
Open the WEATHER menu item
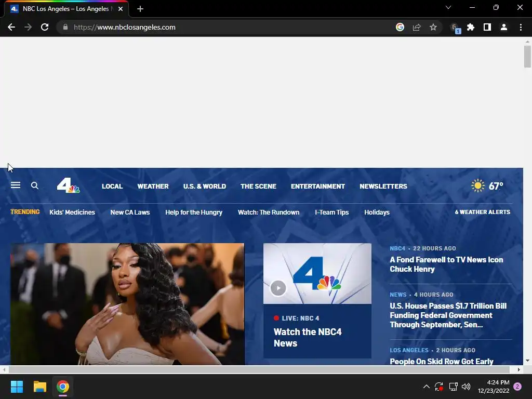coord(153,187)
